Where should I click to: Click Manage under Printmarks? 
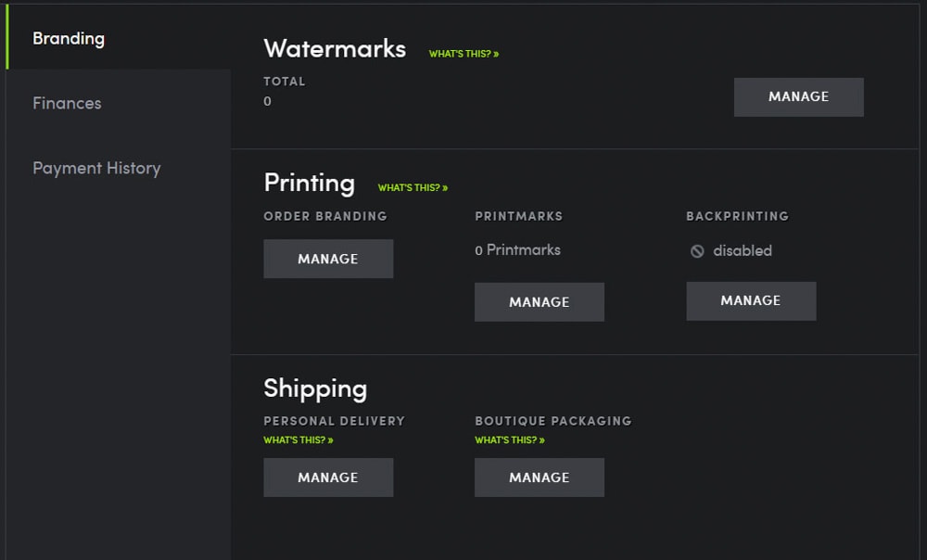pos(539,302)
